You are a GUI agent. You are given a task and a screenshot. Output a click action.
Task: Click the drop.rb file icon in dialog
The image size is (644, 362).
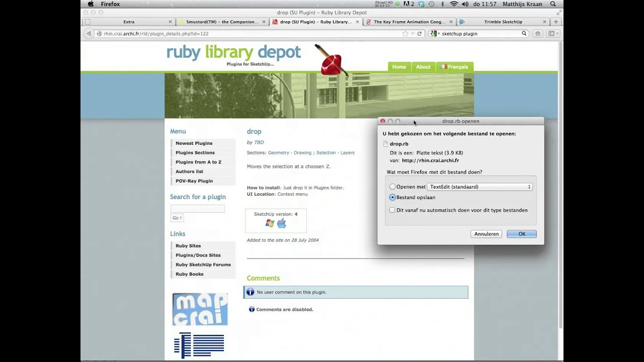386,144
